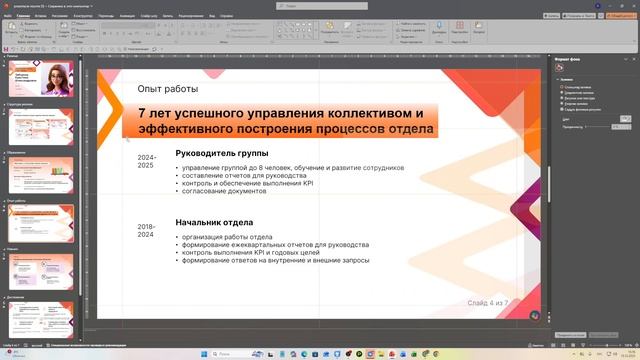
Task: Click the Fill paint-bucket icon in Format Background pane
Action: coord(559,68)
